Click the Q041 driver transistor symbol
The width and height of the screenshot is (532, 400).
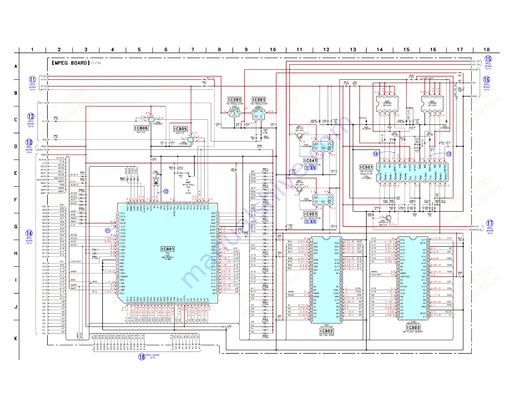tap(299, 136)
